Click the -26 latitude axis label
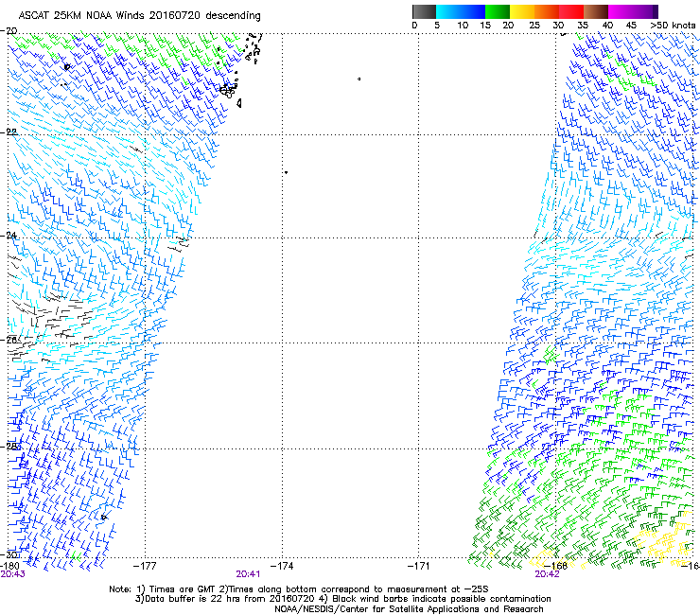The width and height of the screenshot is (700, 615). [x=9, y=340]
